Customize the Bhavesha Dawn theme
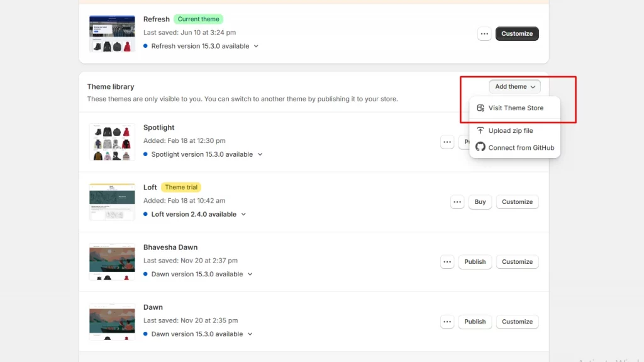Image resolution: width=644 pixels, height=362 pixels. pyautogui.click(x=517, y=262)
